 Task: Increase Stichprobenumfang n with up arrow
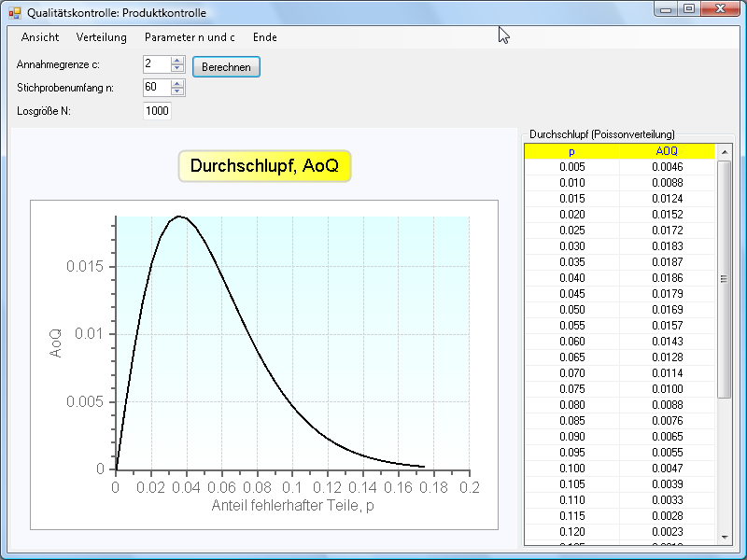[177, 83]
